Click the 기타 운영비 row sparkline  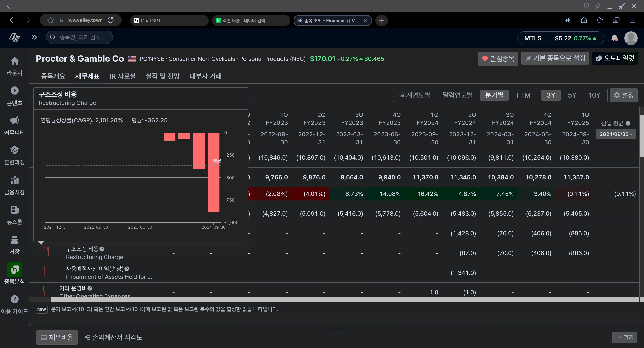coord(44,291)
